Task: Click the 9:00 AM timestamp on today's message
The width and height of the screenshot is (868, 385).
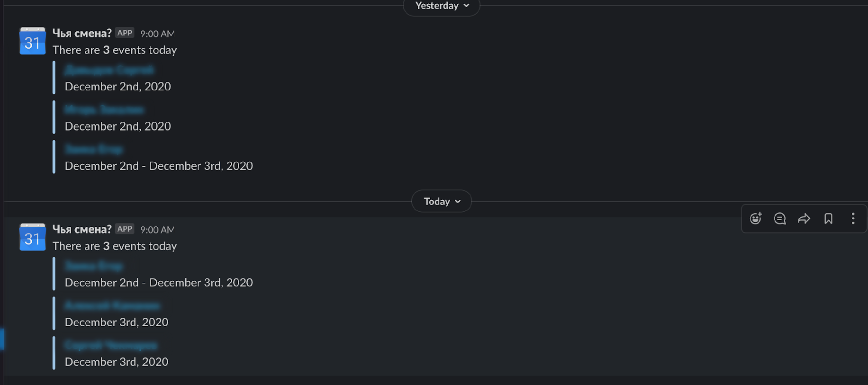Action: (x=157, y=230)
